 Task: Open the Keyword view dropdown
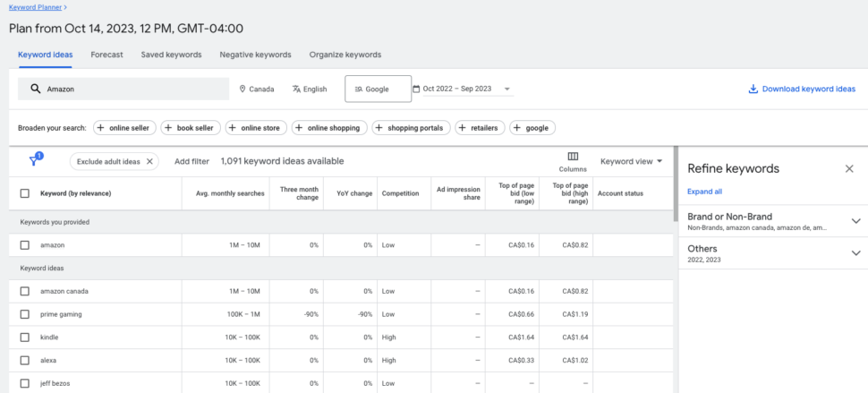coord(632,161)
